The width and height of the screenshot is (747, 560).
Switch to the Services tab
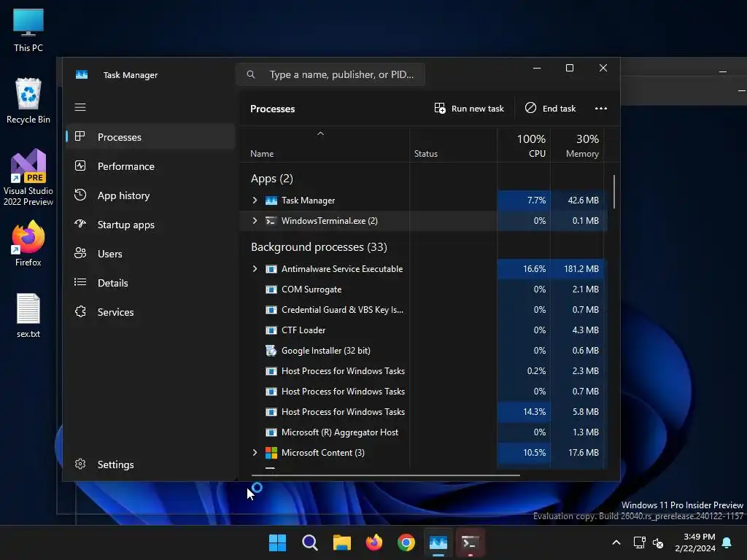coord(150,312)
